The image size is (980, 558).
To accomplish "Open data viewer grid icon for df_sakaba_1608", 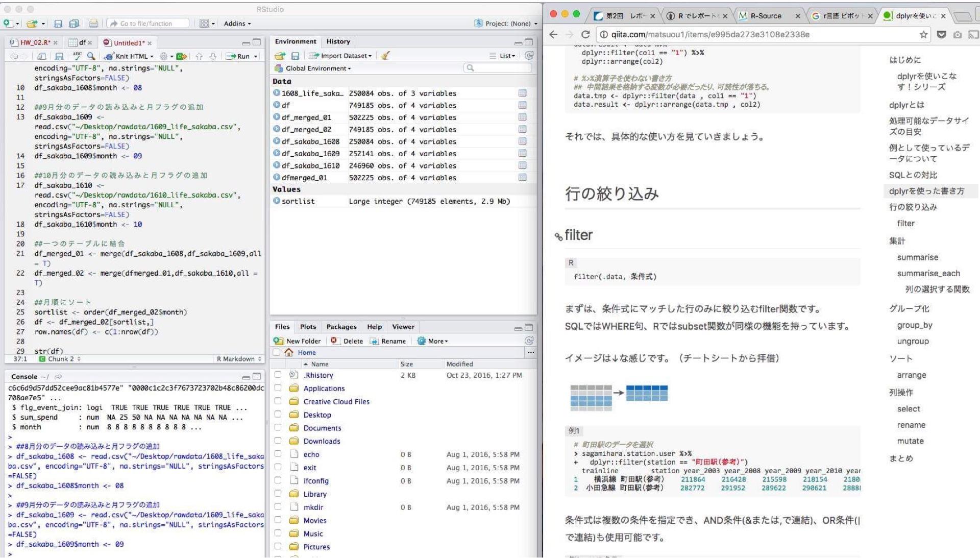I will point(522,141).
